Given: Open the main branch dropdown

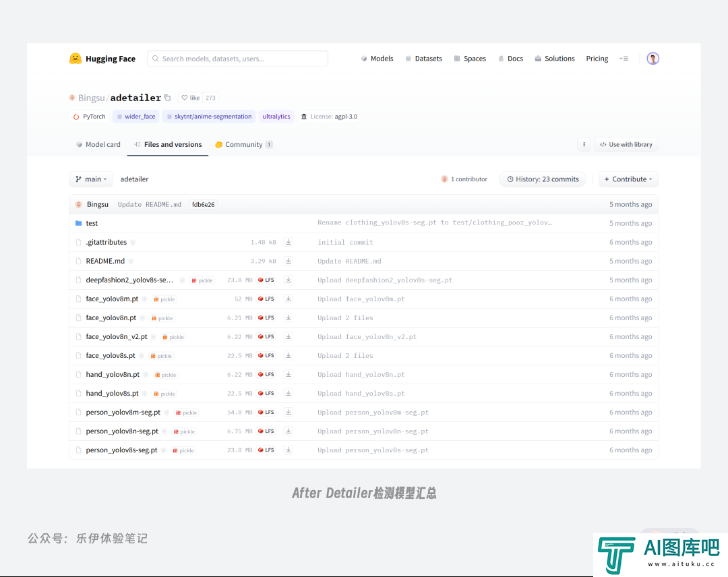Looking at the screenshot, I should pyautogui.click(x=91, y=179).
